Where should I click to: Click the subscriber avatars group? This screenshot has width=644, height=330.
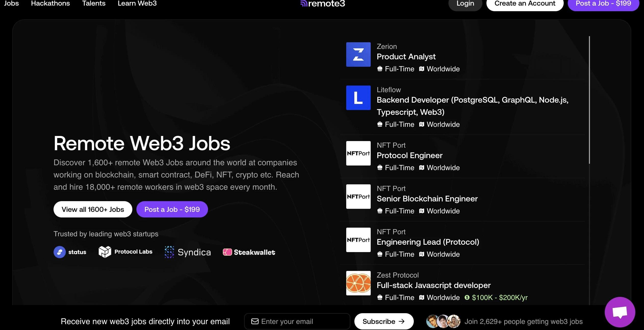(x=443, y=321)
